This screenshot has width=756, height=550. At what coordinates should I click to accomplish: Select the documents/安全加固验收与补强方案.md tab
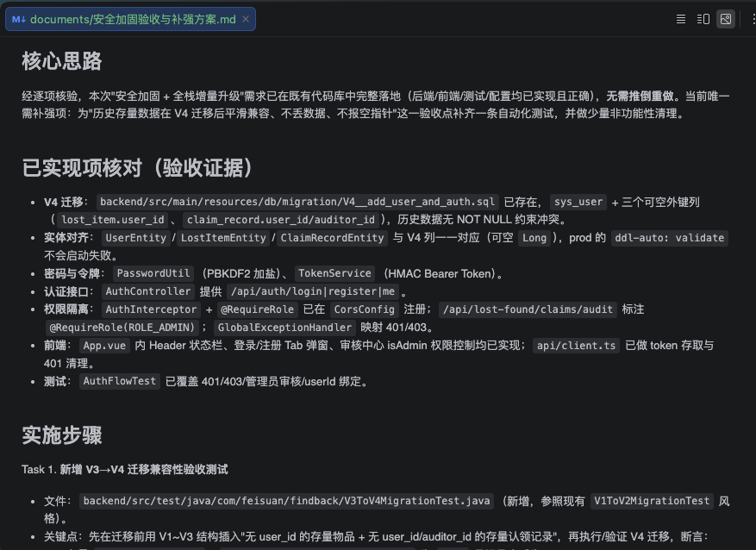click(131, 19)
